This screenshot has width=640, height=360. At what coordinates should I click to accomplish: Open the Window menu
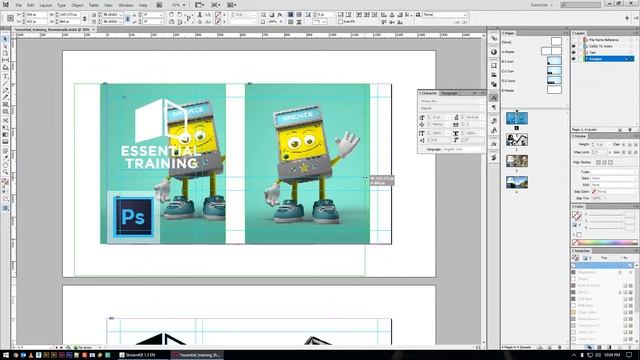coord(126,5)
